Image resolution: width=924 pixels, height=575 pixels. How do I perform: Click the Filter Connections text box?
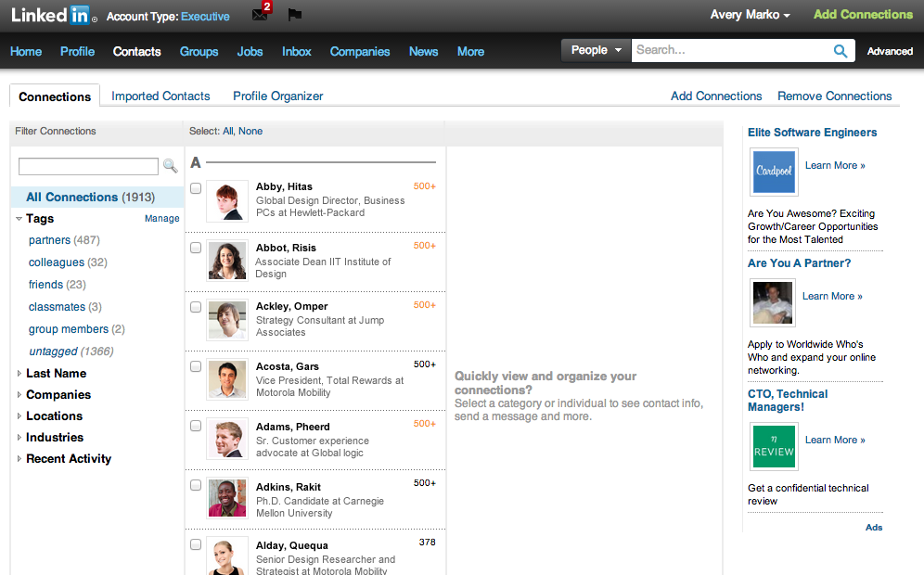88,166
